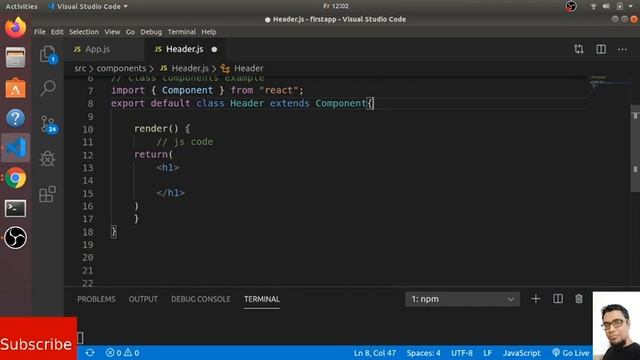640x360 pixels.
Task: Open the Edit menu
Action: (57, 32)
